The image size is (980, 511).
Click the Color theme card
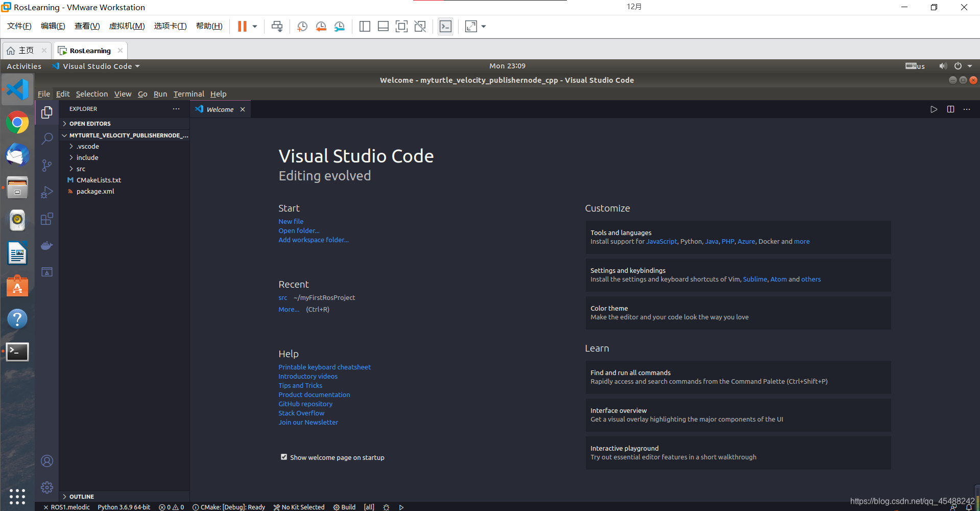(738, 313)
